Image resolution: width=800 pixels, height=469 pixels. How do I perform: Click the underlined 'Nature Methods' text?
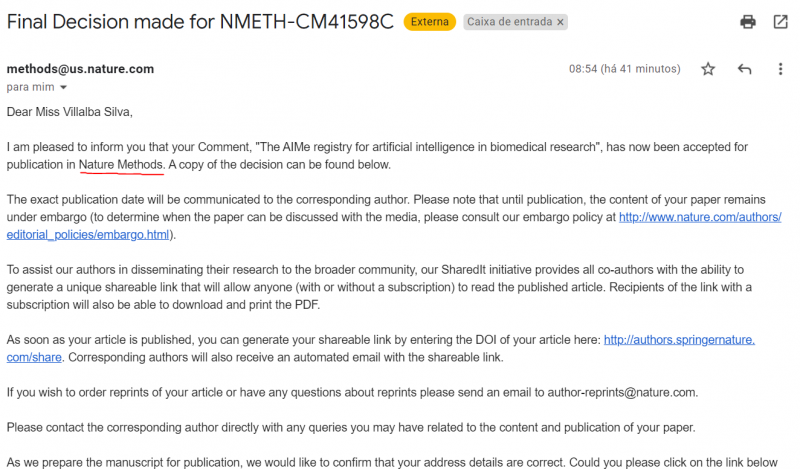(121, 164)
